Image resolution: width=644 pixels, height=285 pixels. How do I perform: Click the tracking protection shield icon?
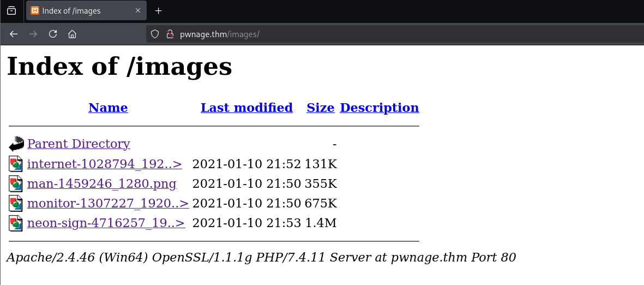pos(155,34)
